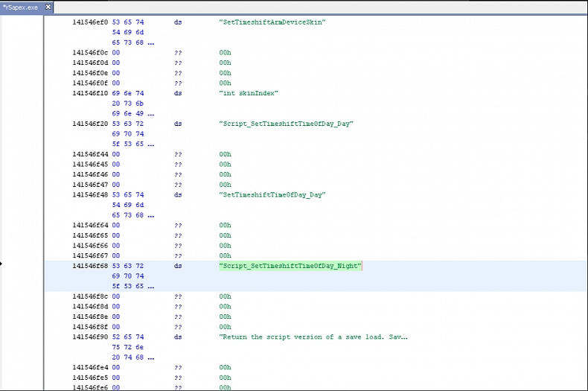Image resolution: width=588 pixels, height=391 pixels.
Task: Click the "SetTimeshiftArmDeviceSkin" string
Action: pyautogui.click(x=272, y=22)
